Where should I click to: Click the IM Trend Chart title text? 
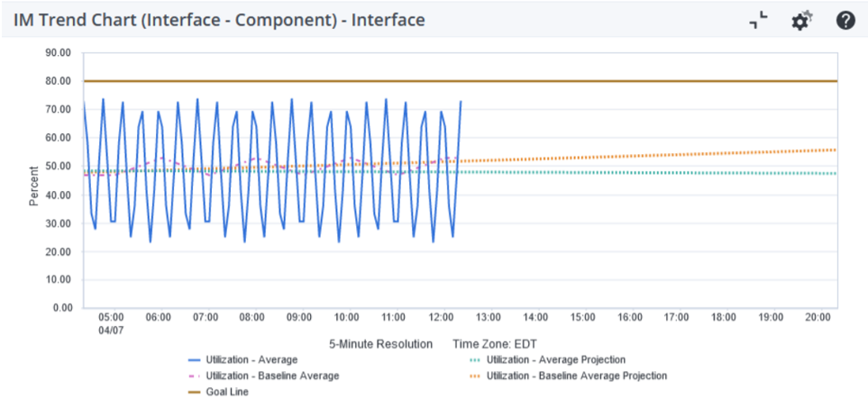click(x=219, y=20)
